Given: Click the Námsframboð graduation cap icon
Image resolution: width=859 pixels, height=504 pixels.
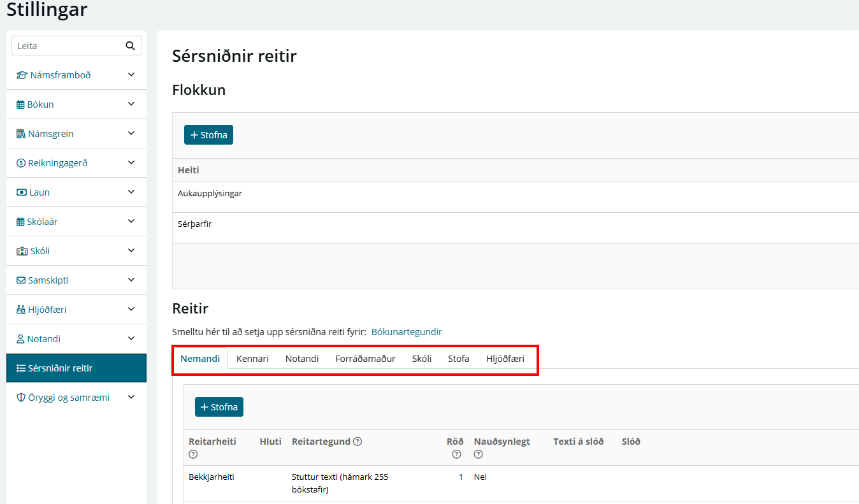Looking at the screenshot, I should [x=22, y=75].
